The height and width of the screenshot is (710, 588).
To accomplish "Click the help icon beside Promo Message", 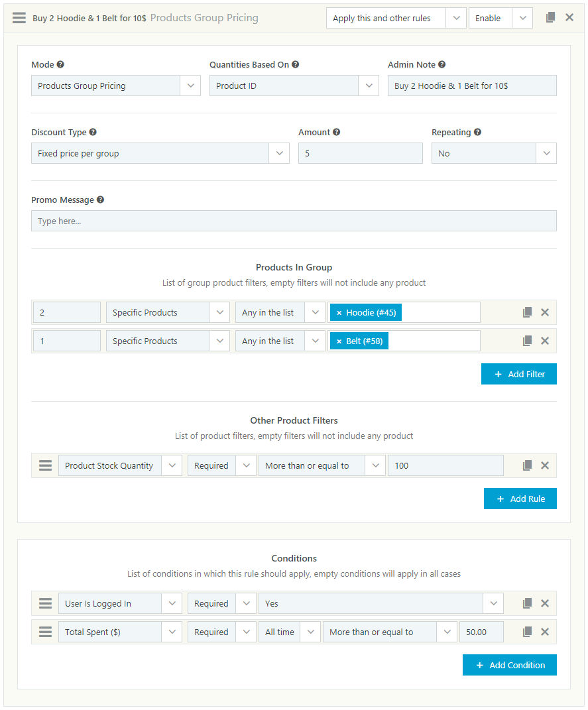I will point(100,200).
